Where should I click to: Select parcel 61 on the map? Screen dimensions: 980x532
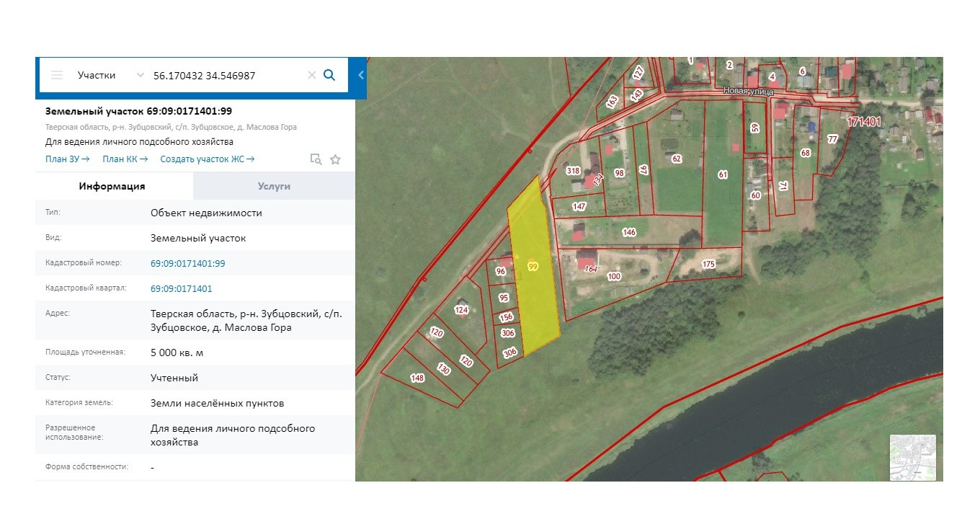point(723,174)
